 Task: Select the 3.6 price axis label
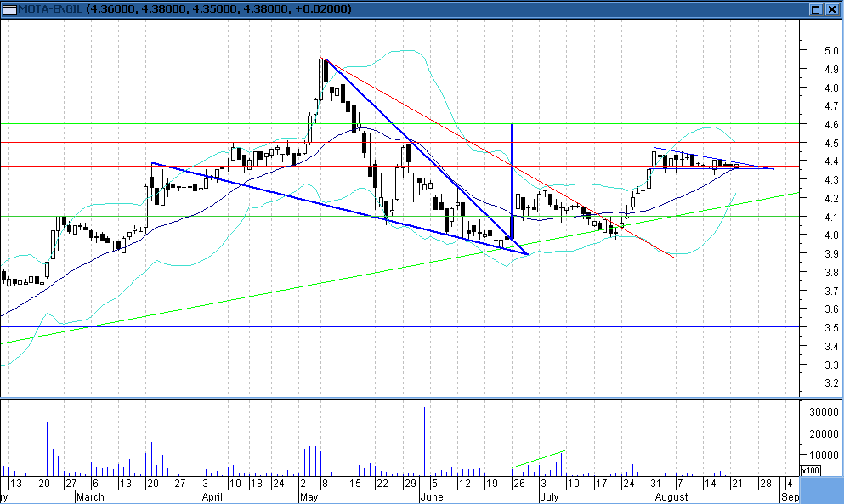click(831, 309)
